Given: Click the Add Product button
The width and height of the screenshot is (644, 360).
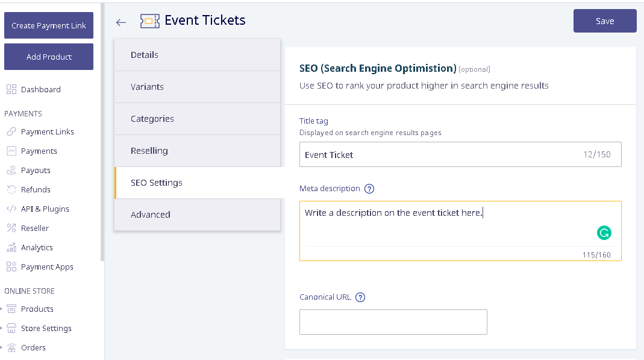Looking at the screenshot, I should 49,57.
